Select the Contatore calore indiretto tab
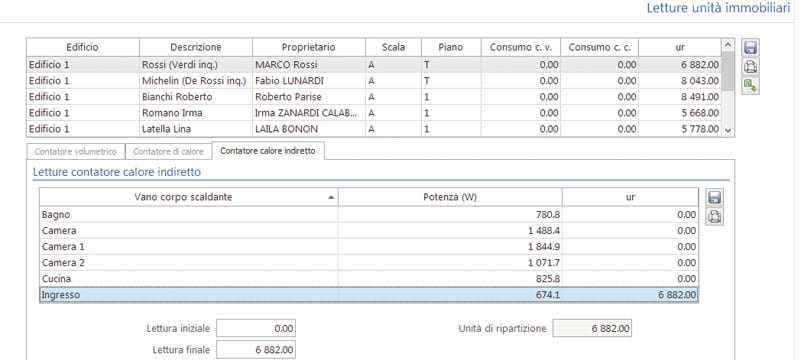This screenshot has width=800, height=360. [x=268, y=151]
